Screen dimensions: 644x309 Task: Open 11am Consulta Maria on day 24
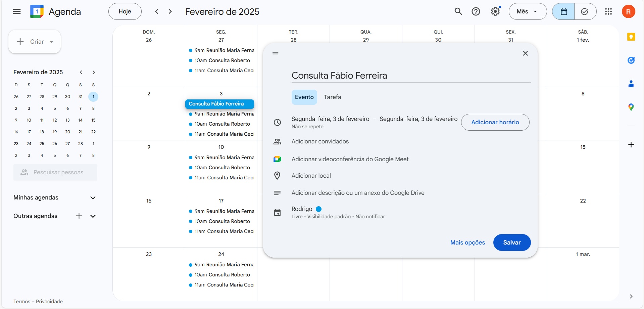click(221, 285)
